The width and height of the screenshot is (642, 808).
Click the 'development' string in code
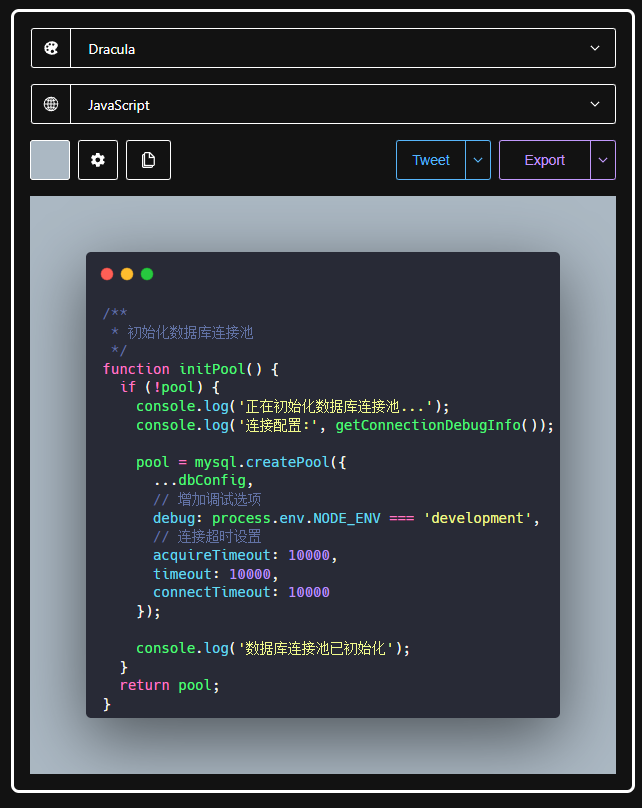tap(477, 518)
